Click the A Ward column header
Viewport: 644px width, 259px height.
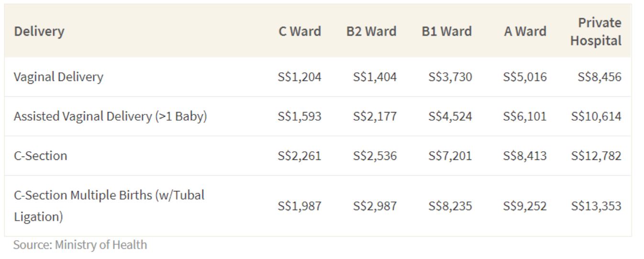(x=525, y=32)
